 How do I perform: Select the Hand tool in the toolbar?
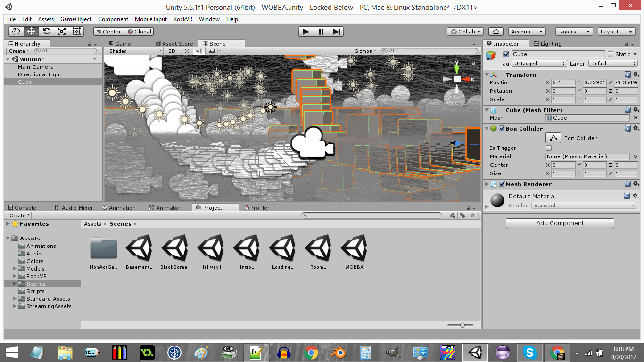(x=16, y=32)
